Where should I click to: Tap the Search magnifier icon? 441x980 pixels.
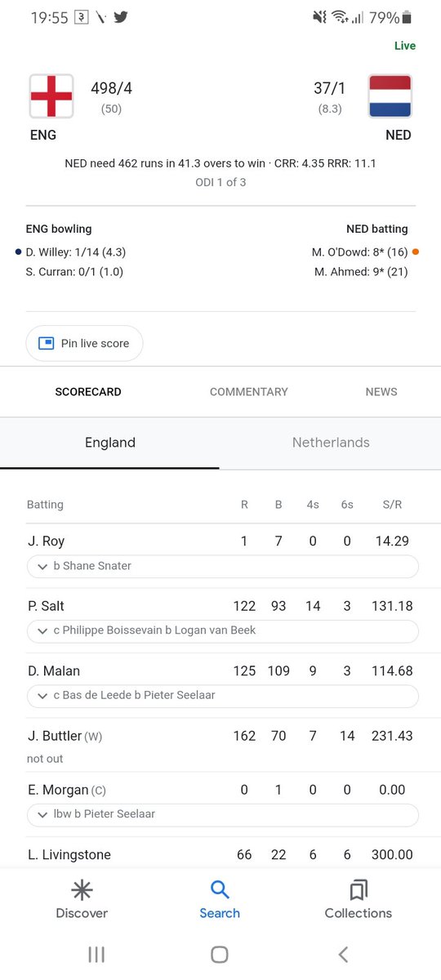tap(220, 889)
